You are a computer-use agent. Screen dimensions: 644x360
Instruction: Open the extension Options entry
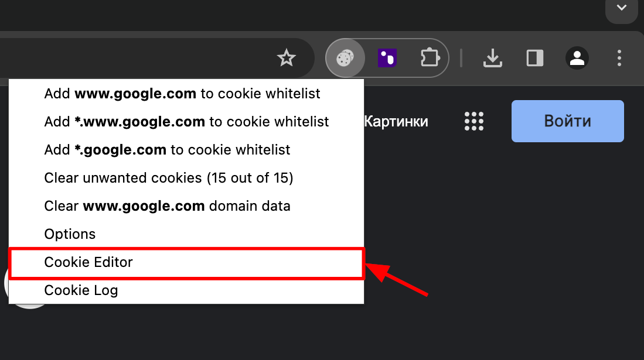[x=70, y=234]
